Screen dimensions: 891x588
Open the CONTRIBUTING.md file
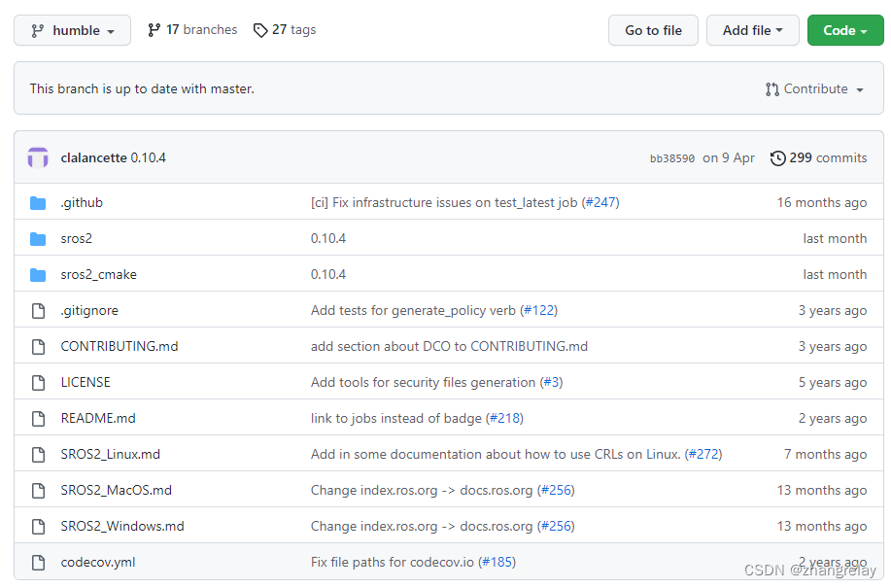click(x=120, y=347)
